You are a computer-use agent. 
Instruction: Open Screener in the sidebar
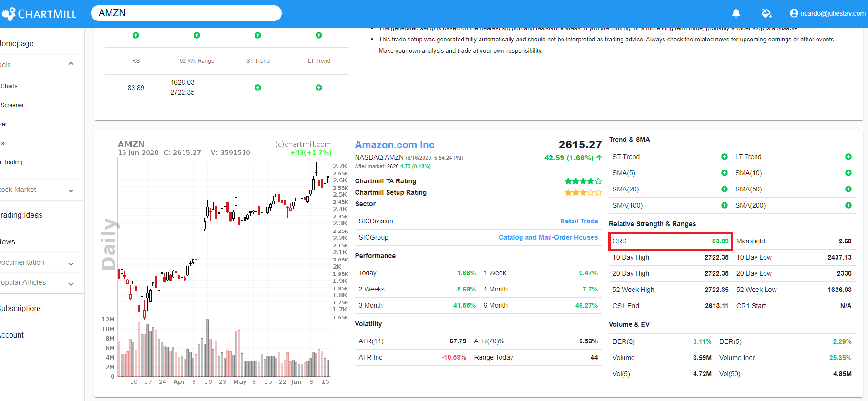tap(12, 105)
